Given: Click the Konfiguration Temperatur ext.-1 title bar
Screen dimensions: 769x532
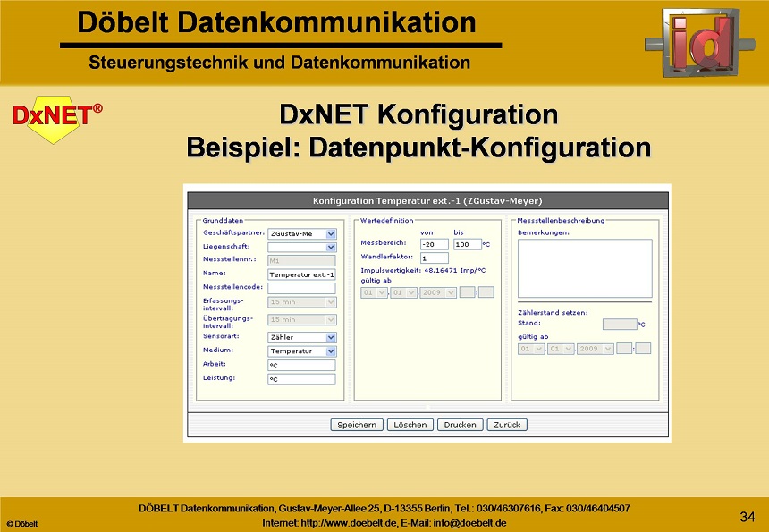Looking at the screenshot, I should (427, 200).
